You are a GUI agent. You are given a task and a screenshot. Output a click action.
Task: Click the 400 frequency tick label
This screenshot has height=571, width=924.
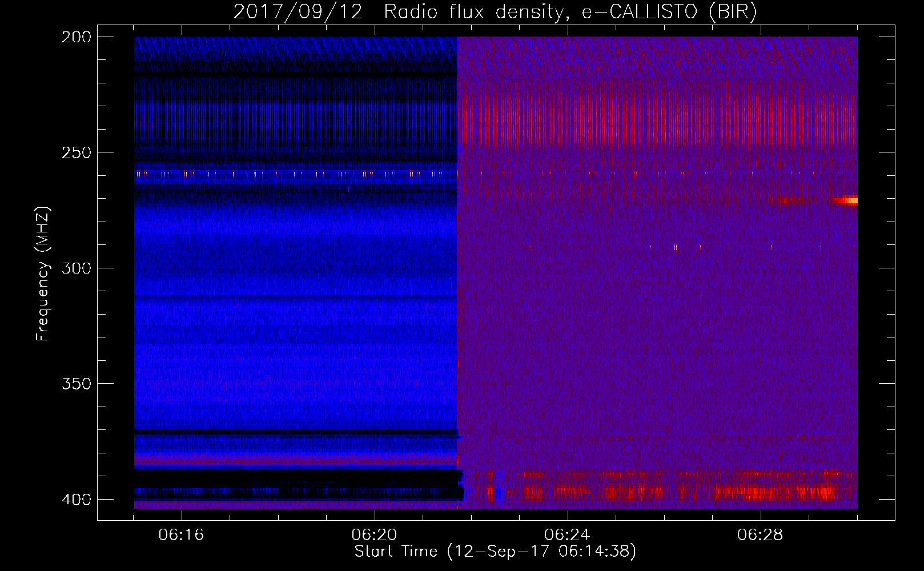click(77, 500)
